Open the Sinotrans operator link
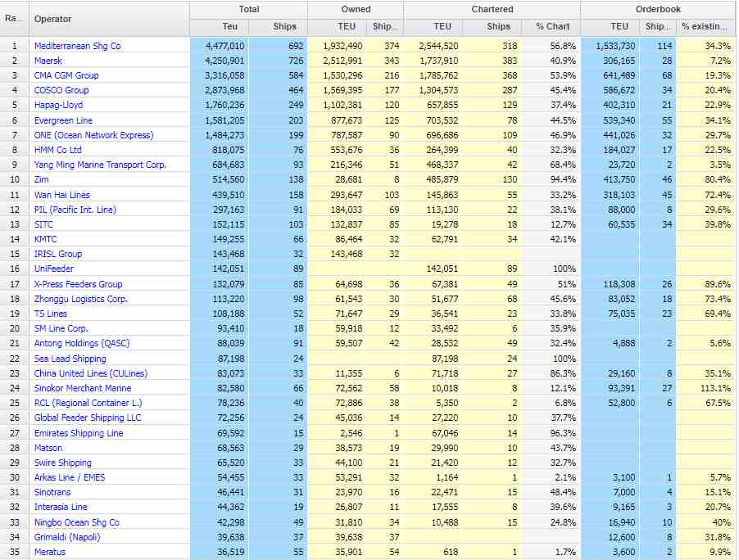This screenshot has width=739, height=560. pyautogui.click(x=52, y=492)
